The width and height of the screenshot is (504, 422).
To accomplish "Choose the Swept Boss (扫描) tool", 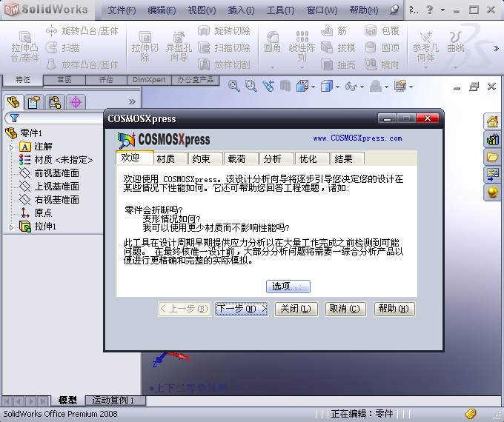I will pyautogui.click(x=62, y=48).
